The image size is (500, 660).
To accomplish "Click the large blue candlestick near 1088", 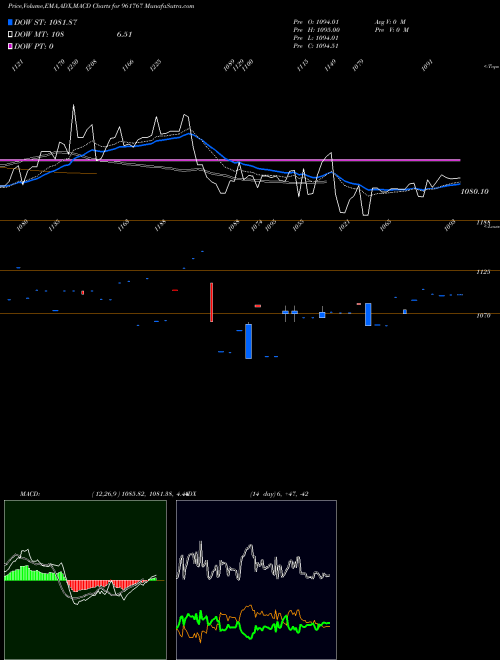I will point(249,341).
